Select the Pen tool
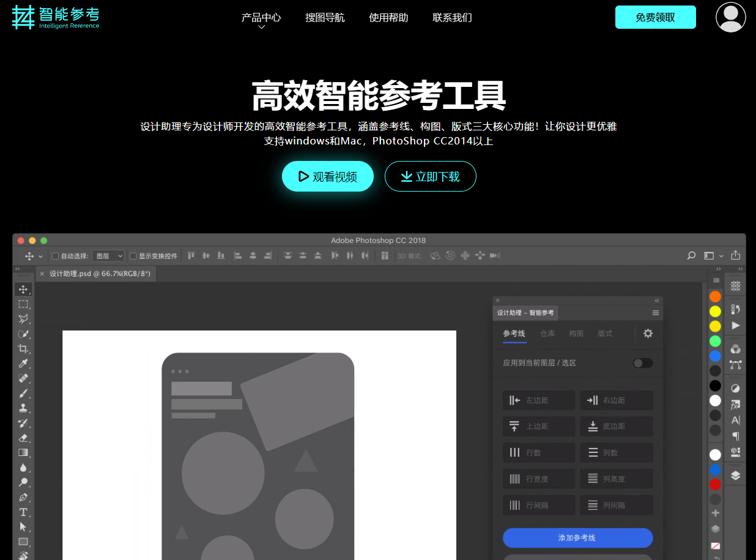Image resolution: width=756 pixels, height=560 pixels. click(23, 497)
